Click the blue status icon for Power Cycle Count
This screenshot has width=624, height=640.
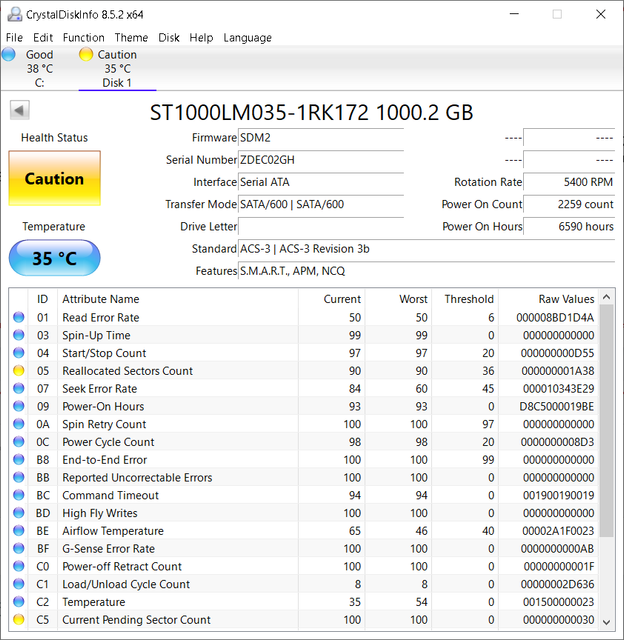(19, 442)
